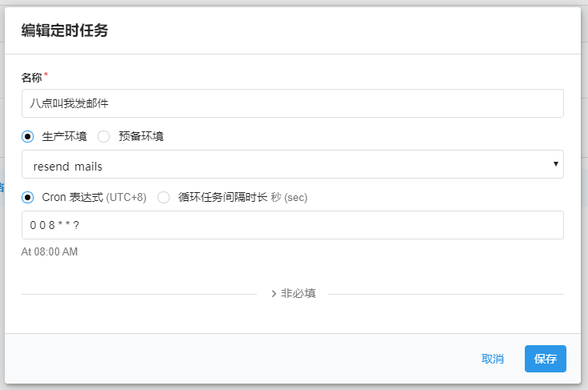Switch to 循环任务间隔时长 radio option

[x=163, y=197]
